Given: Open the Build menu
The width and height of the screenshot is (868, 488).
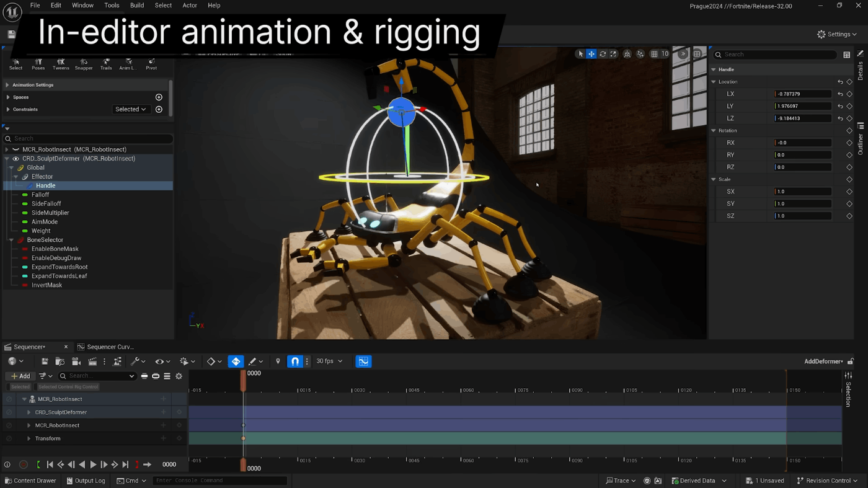Looking at the screenshot, I should pyautogui.click(x=137, y=6).
